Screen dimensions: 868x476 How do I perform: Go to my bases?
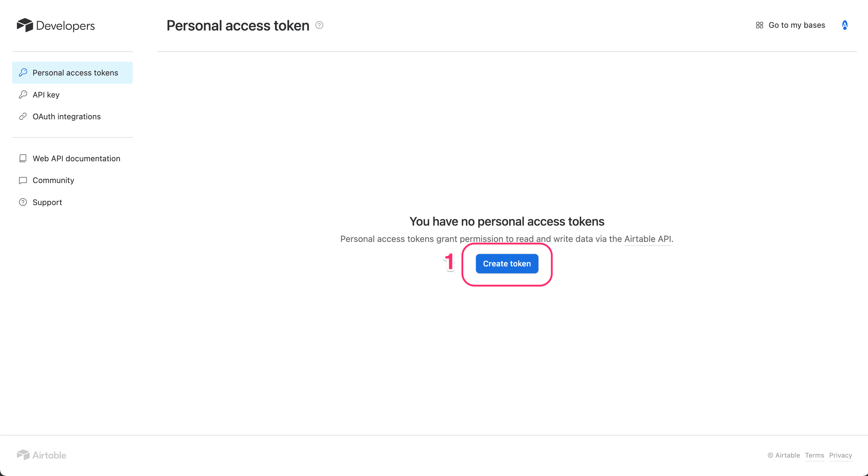(x=796, y=25)
